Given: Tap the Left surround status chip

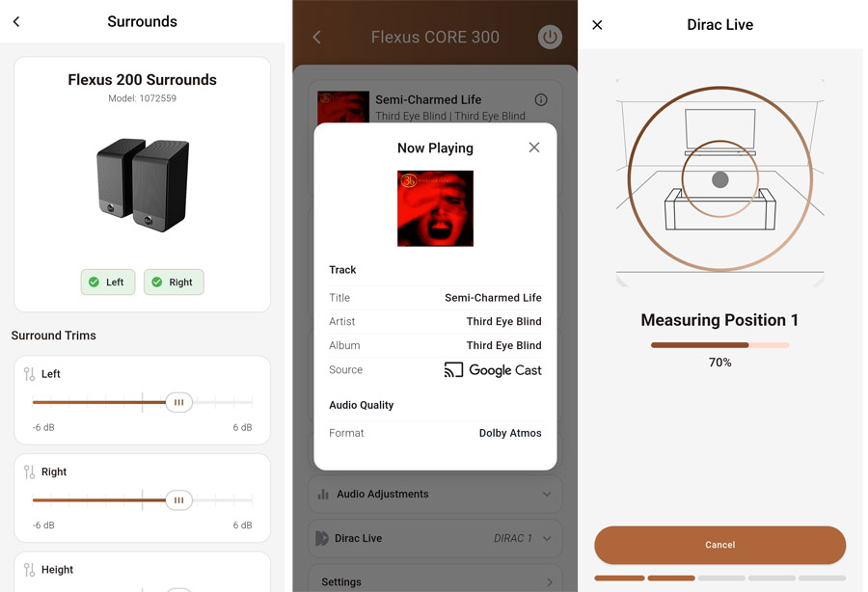Looking at the screenshot, I should tap(108, 283).
